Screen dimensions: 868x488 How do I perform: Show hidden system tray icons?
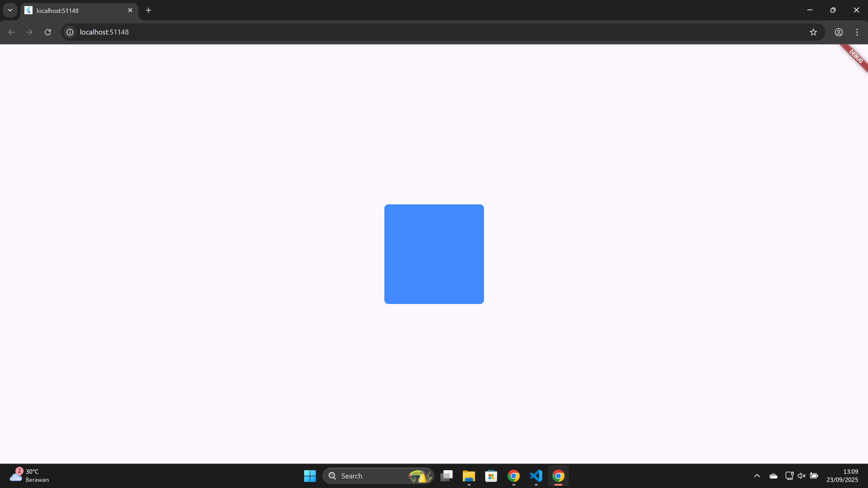click(757, 476)
